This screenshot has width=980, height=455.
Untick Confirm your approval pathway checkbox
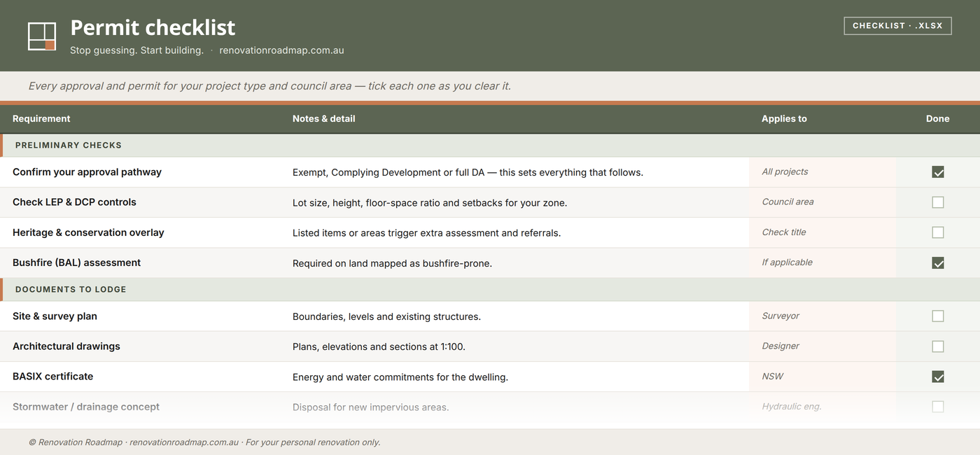pyautogui.click(x=938, y=172)
